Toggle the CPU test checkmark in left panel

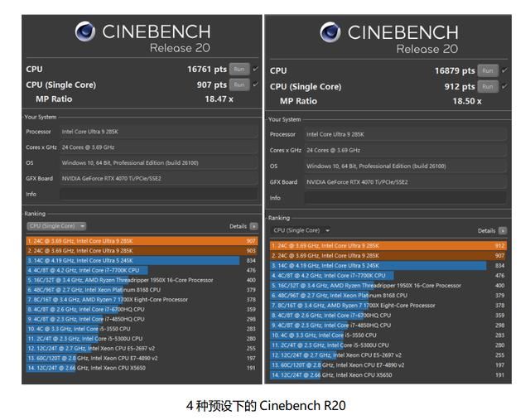255,70
